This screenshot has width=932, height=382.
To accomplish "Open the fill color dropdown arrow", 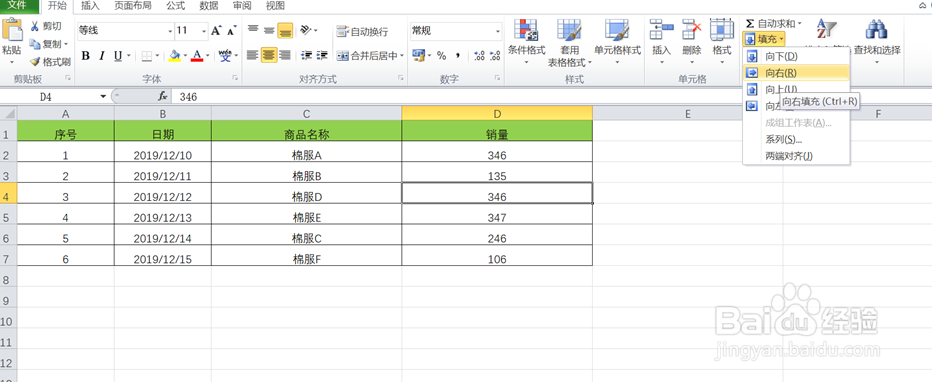I will click(185, 56).
